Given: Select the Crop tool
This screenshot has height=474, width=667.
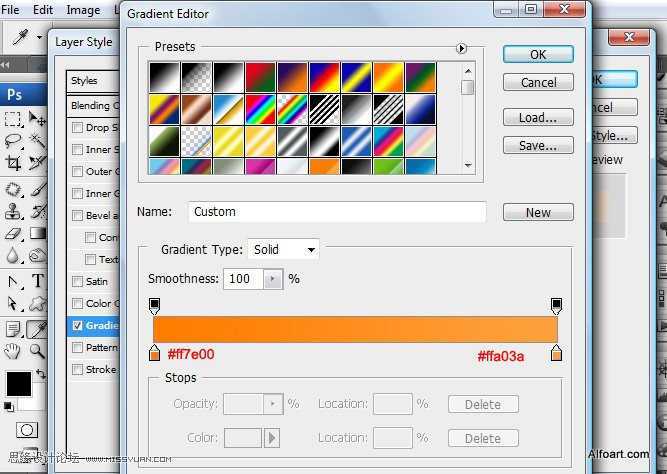Looking at the screenshot, I should click(13, 163).
